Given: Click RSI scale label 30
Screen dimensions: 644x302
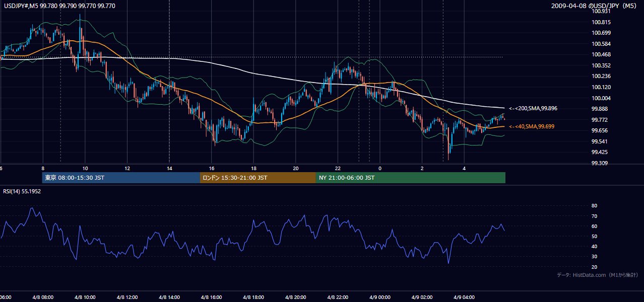Looking at the screenshot, I should click(x=595, y=256).
